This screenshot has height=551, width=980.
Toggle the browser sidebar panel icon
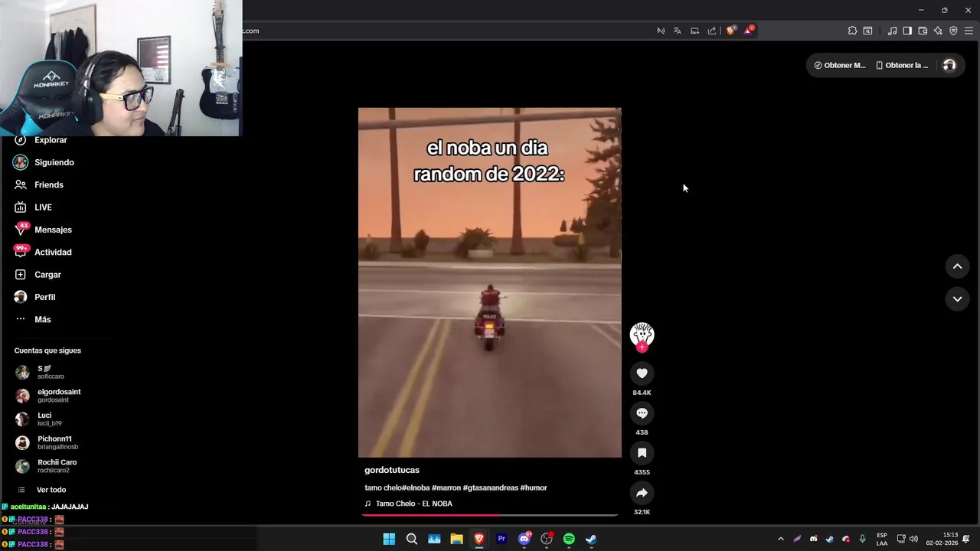coord(907,31)
